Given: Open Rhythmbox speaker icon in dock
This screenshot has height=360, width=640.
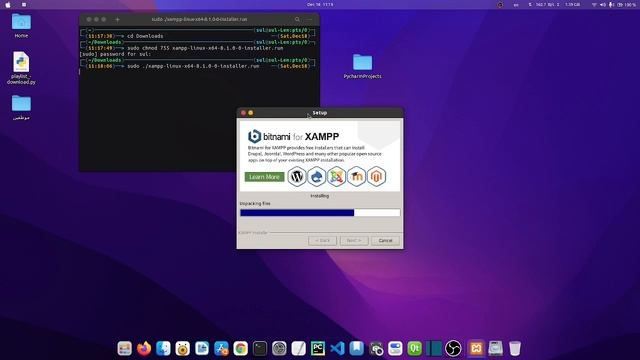Looking at the screenshot, I should (x=182, y=349).
